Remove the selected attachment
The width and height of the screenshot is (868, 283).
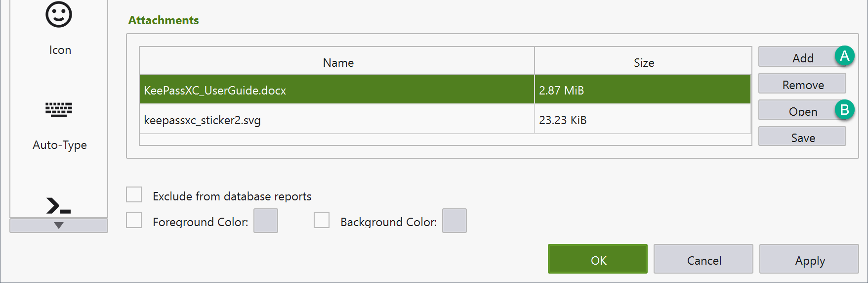coord(802,84)
